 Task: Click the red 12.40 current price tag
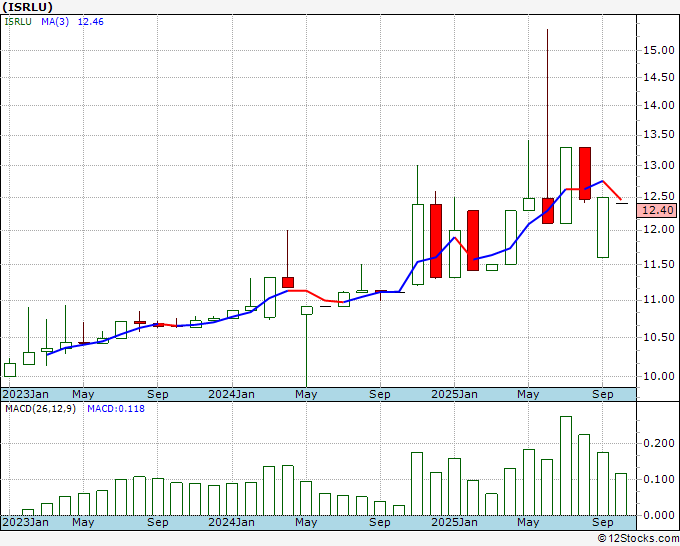click(x=659, y=210)
